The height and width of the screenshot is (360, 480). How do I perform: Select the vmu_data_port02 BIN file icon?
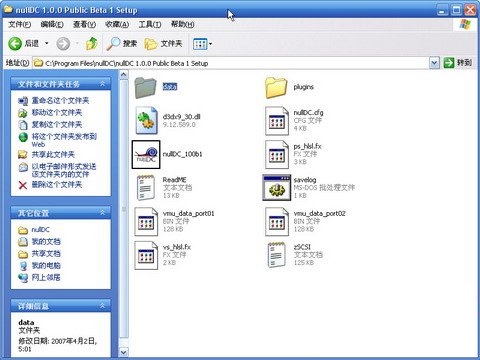(x=277, y=221)
